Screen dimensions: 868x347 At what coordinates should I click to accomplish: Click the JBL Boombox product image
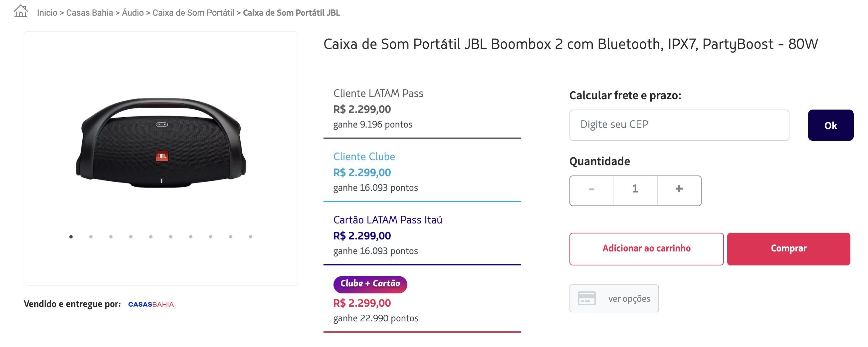[x=161, y=143]
